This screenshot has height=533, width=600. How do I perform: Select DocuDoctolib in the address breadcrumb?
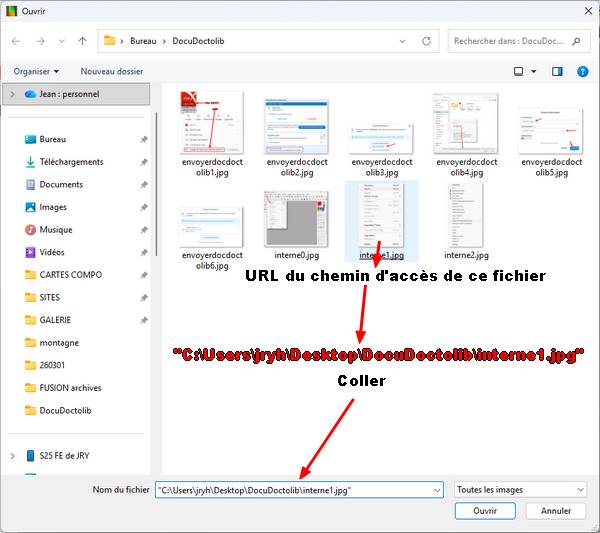[x=198, y=41]
